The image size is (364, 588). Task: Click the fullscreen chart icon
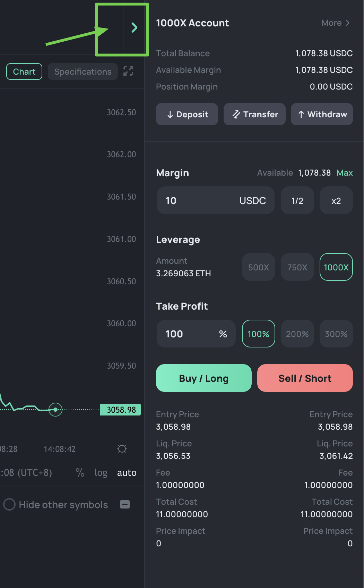click(x=128, y=71)
